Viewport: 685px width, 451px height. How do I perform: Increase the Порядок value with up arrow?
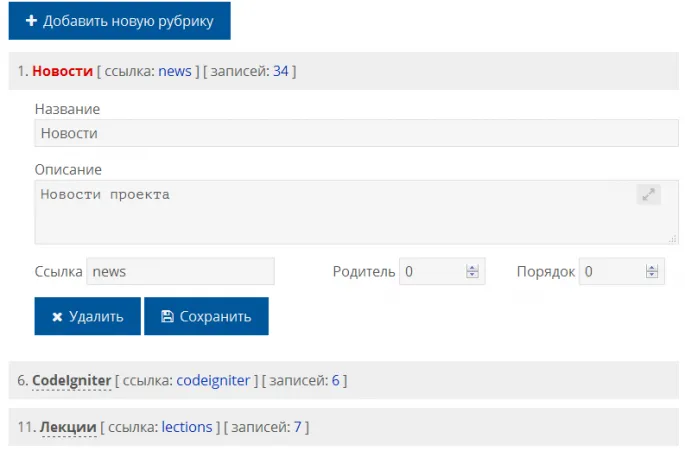pos(652,267)
